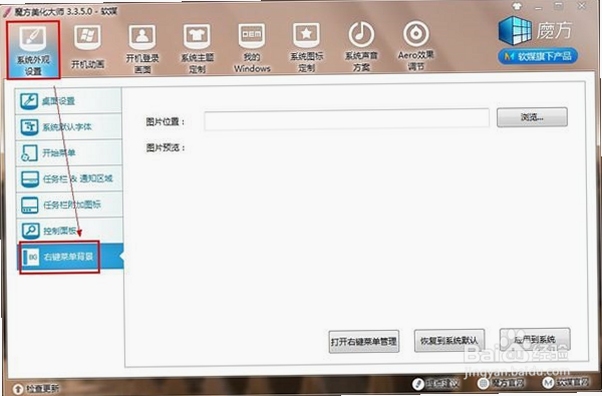Click the 打开右键菜单管理 button
The height and width of the screenshot is (396, 602).
pos(364,341)
